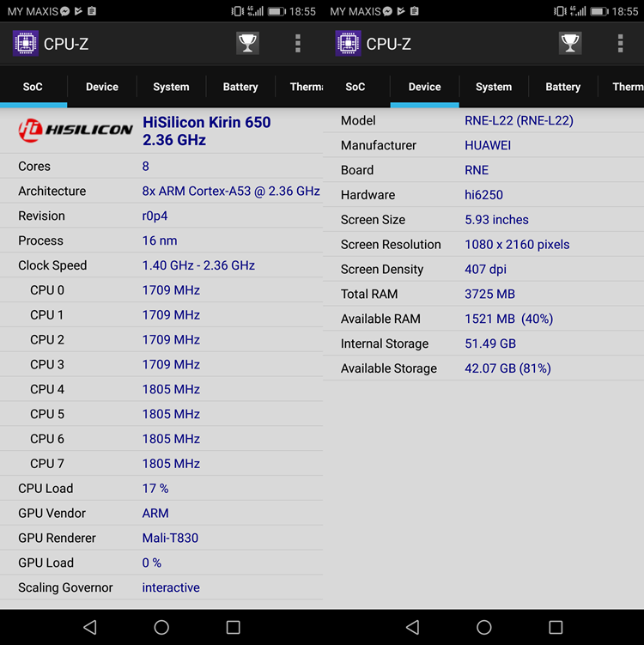The image size is (644, 645).
Task: Open the System tab in the right screen
Action: click(x=494, y=87)
